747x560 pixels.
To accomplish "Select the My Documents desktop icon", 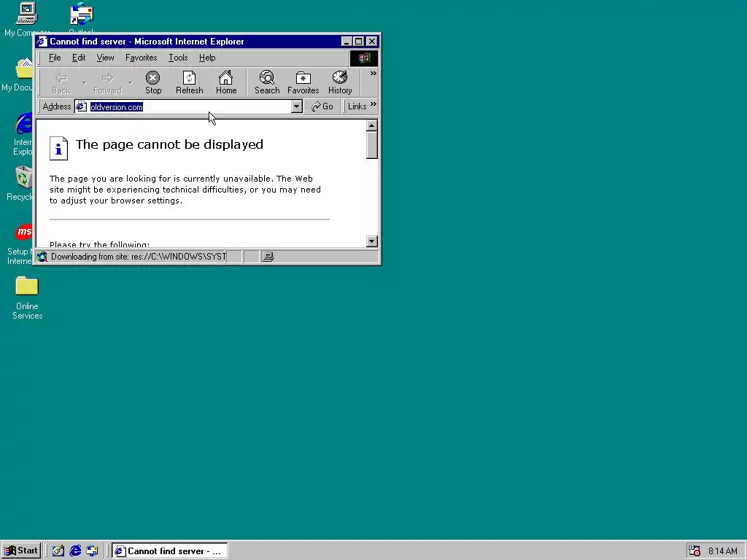I will pos(19,75).
